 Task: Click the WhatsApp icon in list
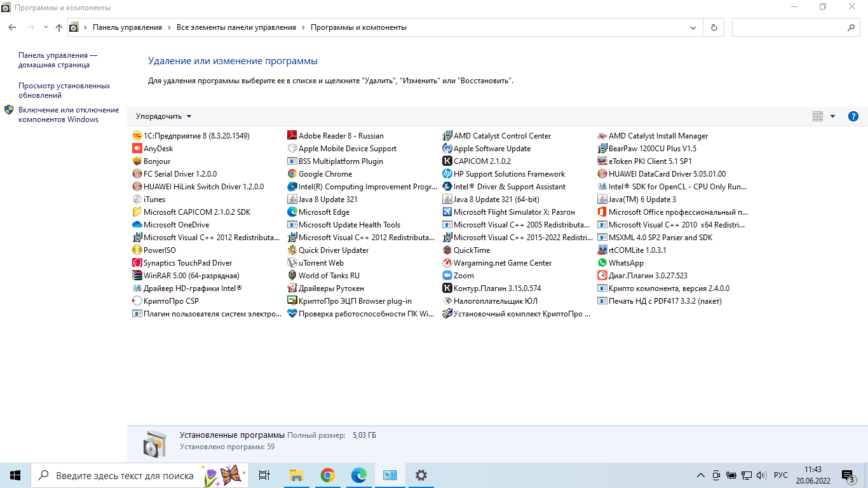click(x=602, y=263)
